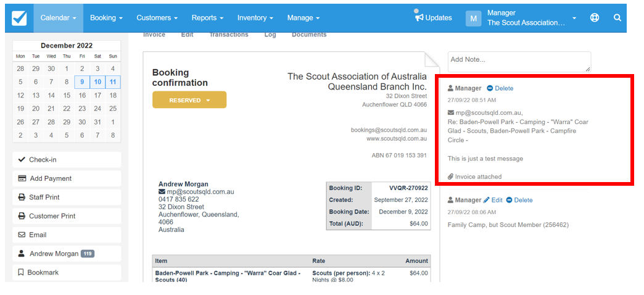
Task: Click bookings@scoutsqld.com.au address
Action: (389, 130)
